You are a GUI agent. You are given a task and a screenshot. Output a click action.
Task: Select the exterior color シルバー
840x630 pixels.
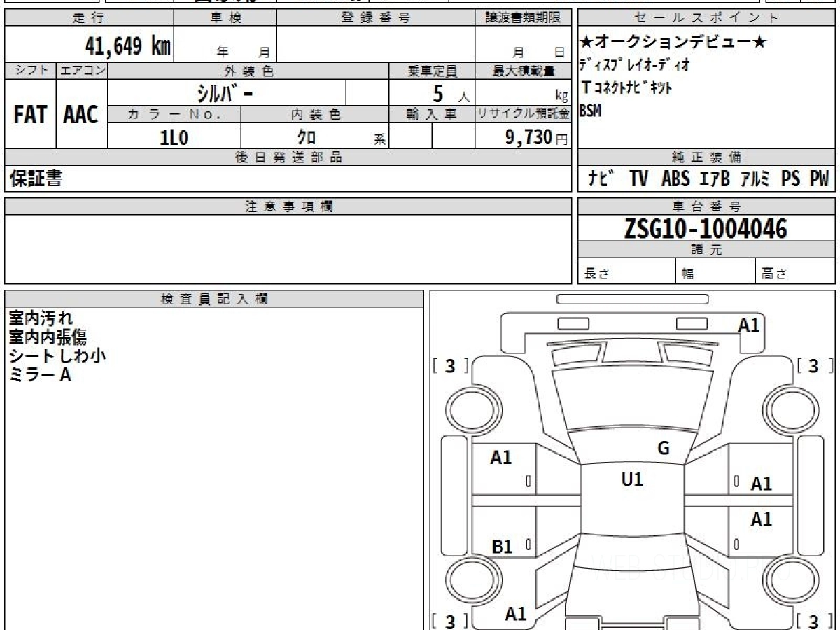226,92
